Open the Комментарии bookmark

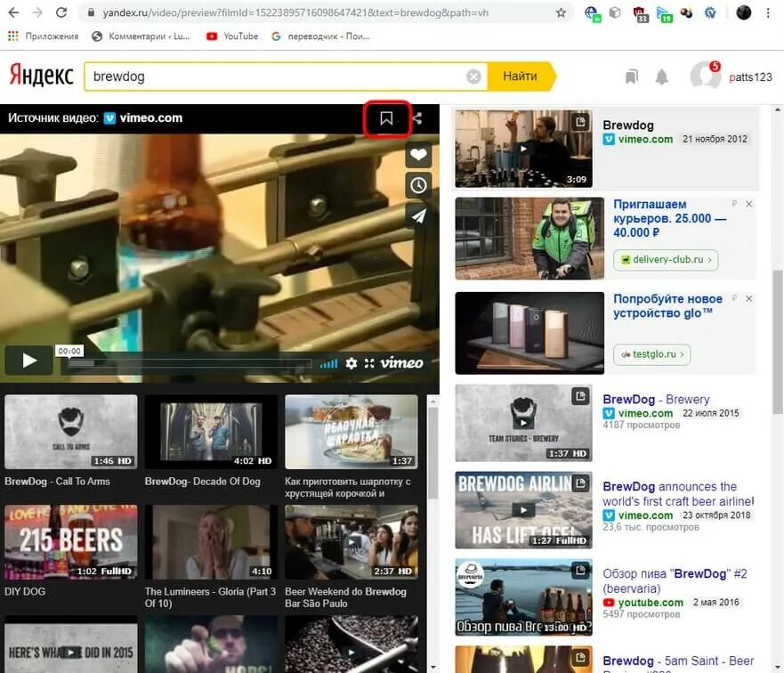[x=141, y=36]
